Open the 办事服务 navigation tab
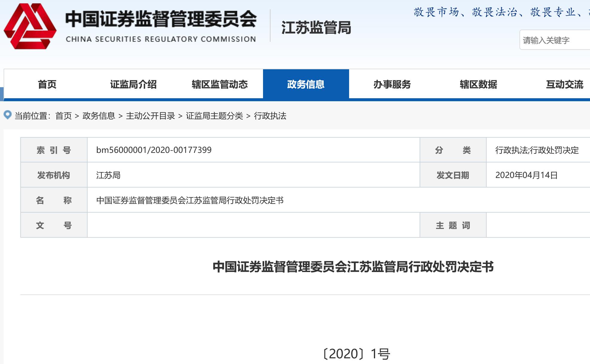 392,85
